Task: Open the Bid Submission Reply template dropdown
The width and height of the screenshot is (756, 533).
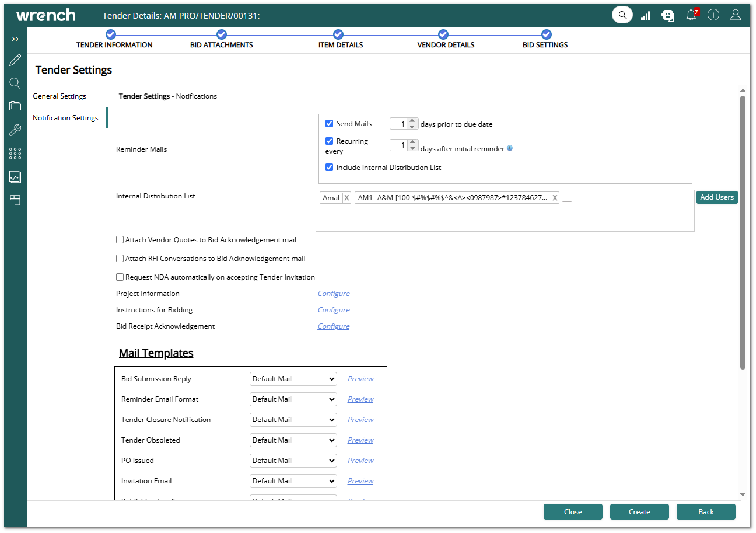Action: (293, 379)
